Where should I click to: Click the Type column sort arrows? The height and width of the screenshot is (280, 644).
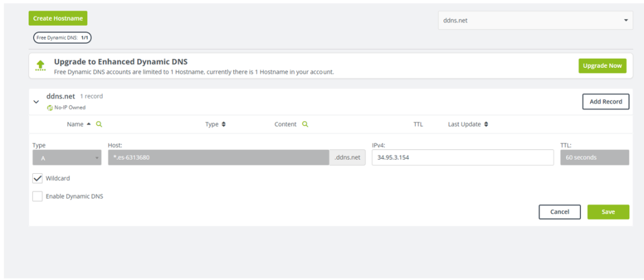(x=223, y=124)
